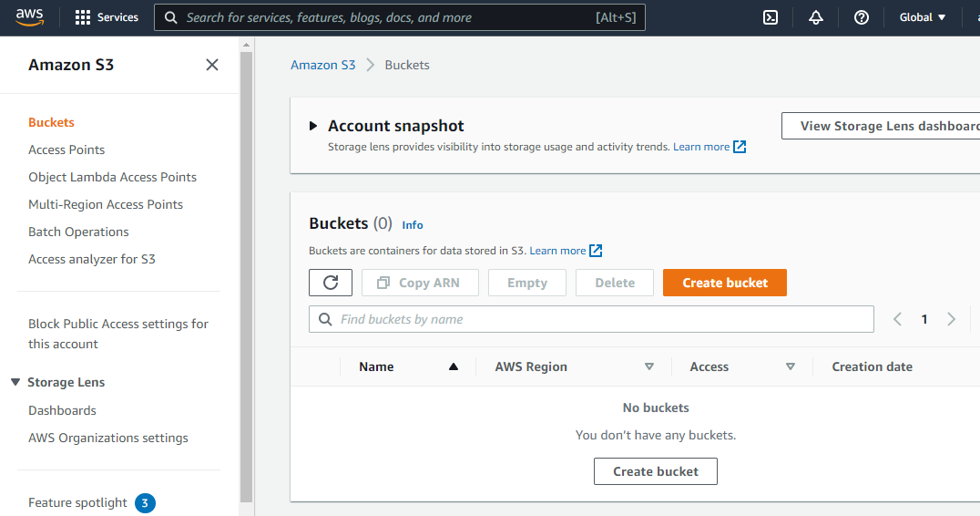Collapse the Storage Lens section

(x=15, y=382)
